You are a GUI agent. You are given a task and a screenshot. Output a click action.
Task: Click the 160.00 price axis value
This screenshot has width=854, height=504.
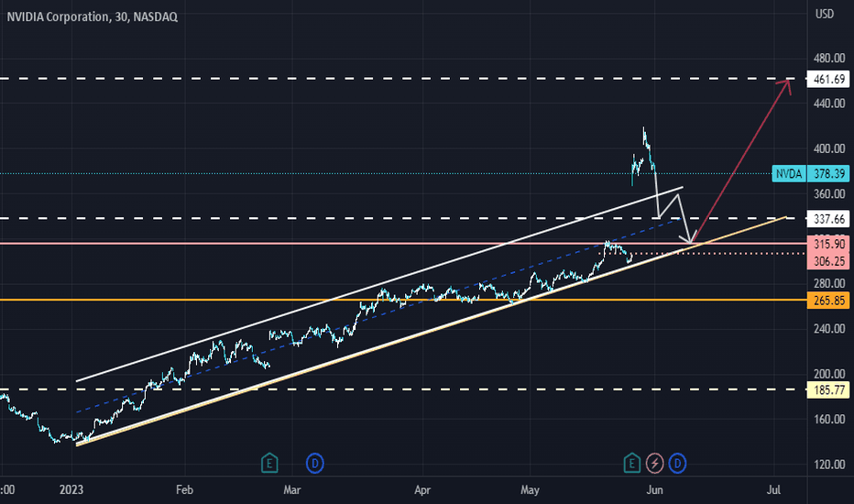[829, 419]
